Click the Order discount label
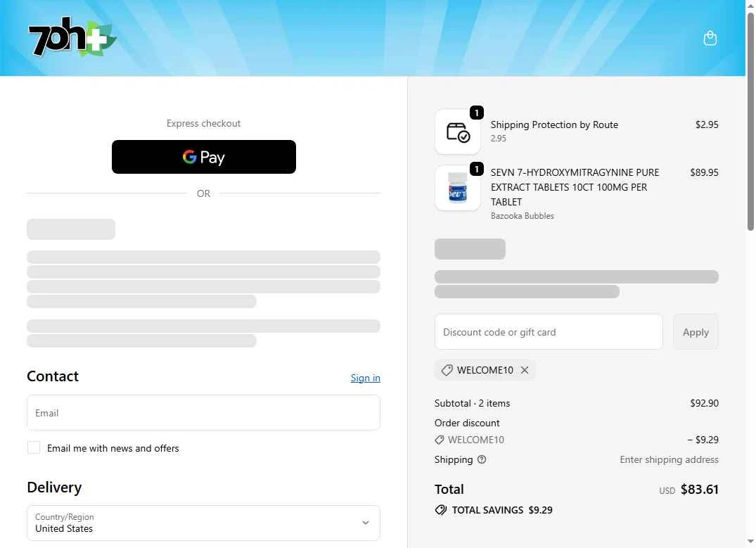This screenshot has width=756, height=548. tap(467, 423)
